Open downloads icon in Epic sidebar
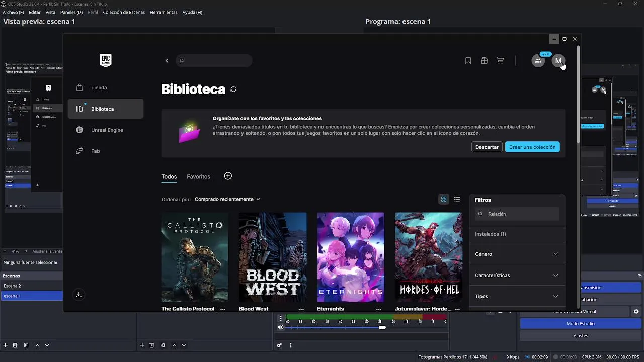 79,295
